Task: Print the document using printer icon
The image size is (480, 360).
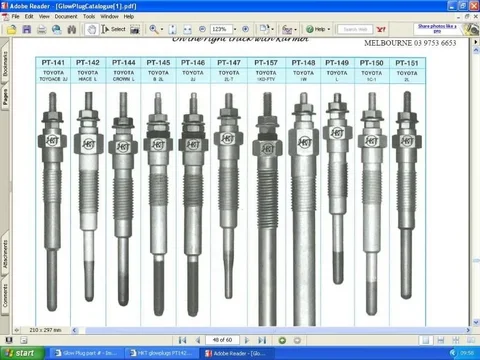Action: 42,30
